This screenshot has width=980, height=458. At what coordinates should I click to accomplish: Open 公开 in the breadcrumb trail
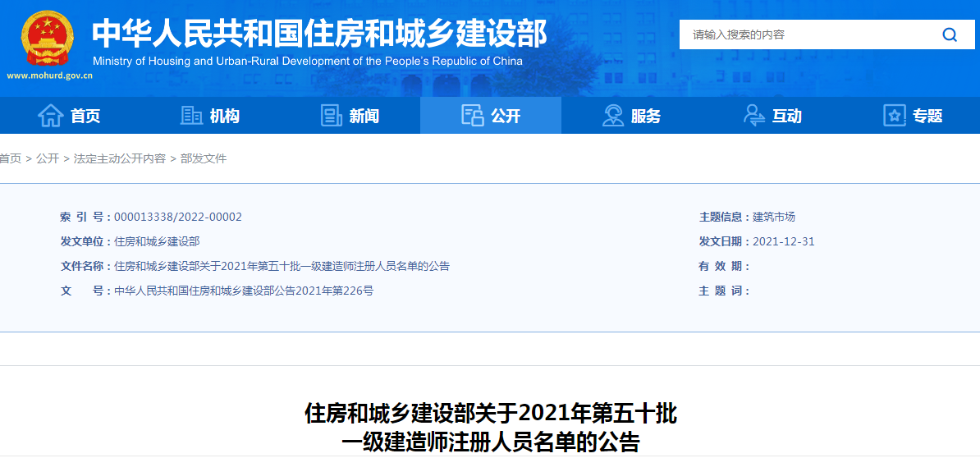pos(48,158)
